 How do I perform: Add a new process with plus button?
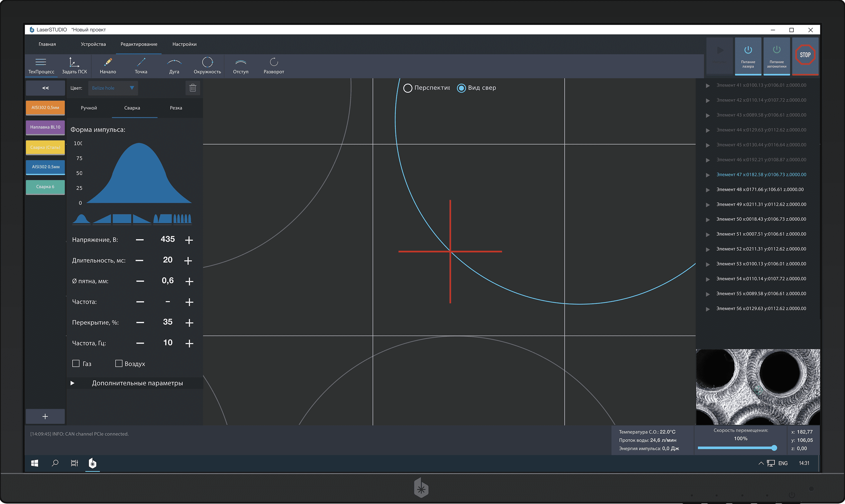click(x=45, y=416)
